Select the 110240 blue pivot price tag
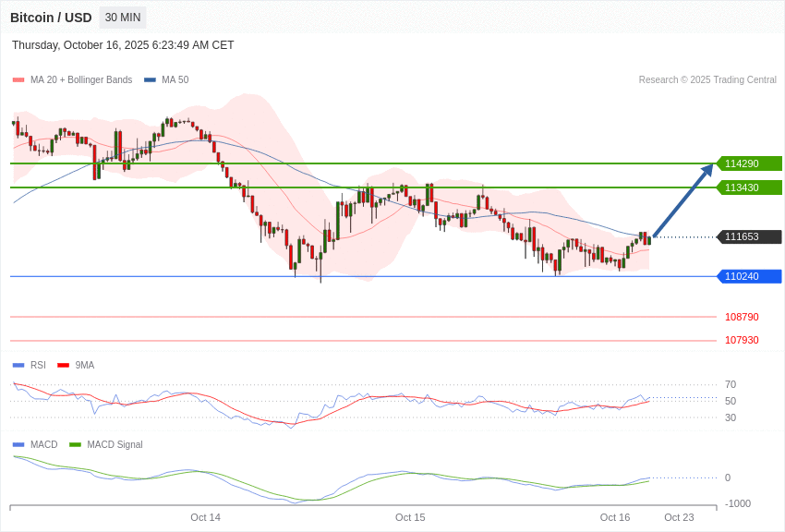 (749, 276)
